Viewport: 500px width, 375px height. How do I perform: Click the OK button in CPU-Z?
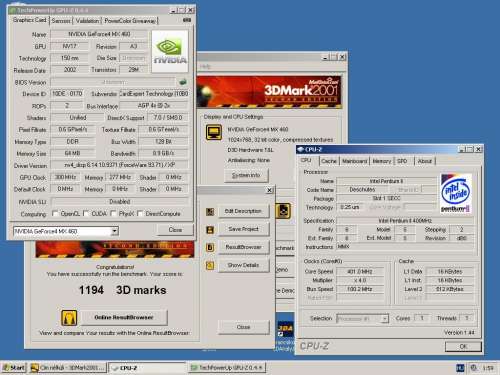click(463, 347)
